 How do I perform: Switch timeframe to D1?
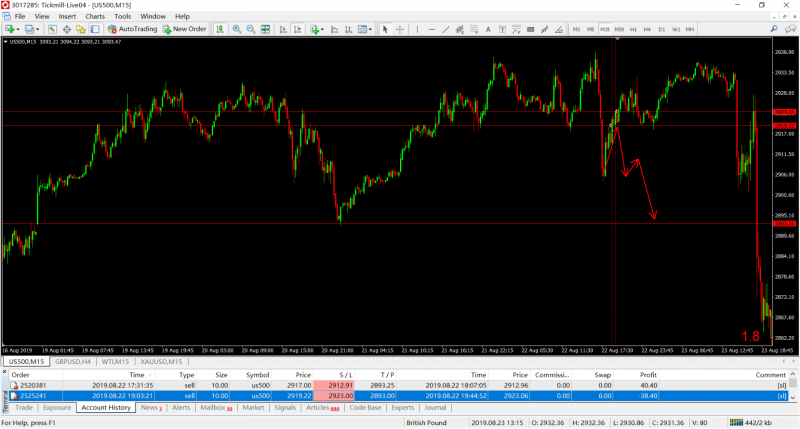661,29
